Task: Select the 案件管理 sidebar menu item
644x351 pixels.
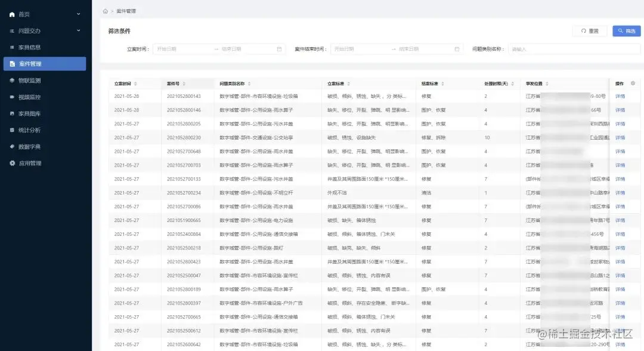Action: pyautogui.click(x=45, y=64)
